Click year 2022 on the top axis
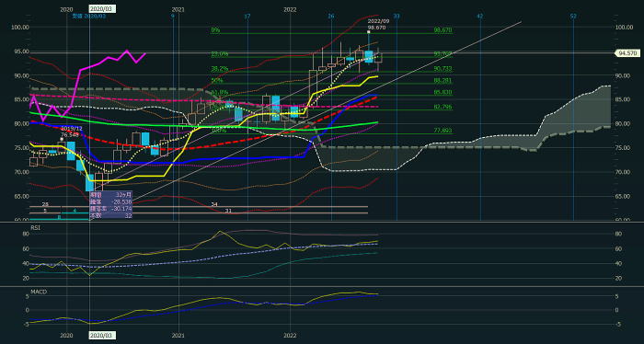Screen dimensions: 644x344 click(290, 9)
